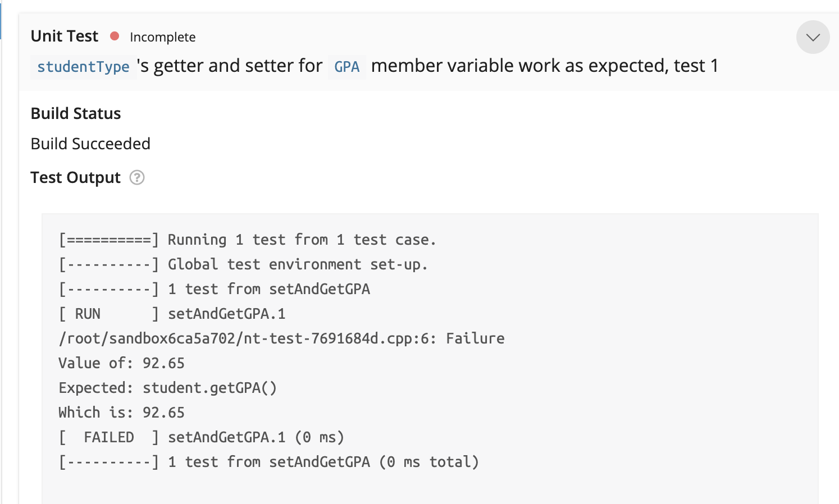Screen dimensions: 839x504
Task: Click the '[ FAILED ] setAndGetGPA.1' line
Action: coord(201,437)
